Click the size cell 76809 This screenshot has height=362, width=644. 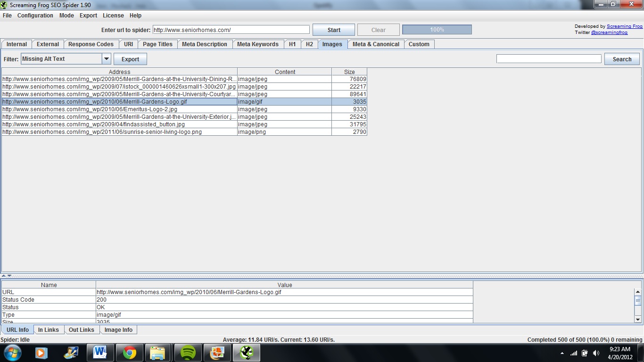[349, 79]
